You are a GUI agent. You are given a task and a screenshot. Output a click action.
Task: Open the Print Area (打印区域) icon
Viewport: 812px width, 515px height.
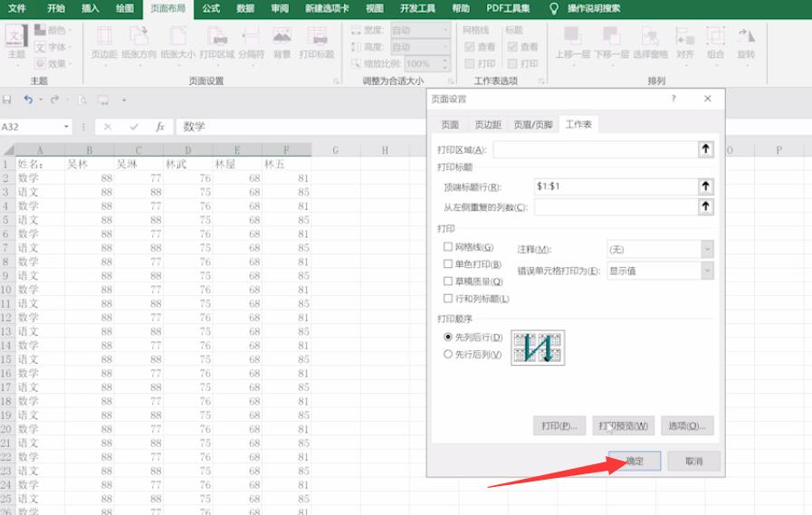(x=217, y=36)
